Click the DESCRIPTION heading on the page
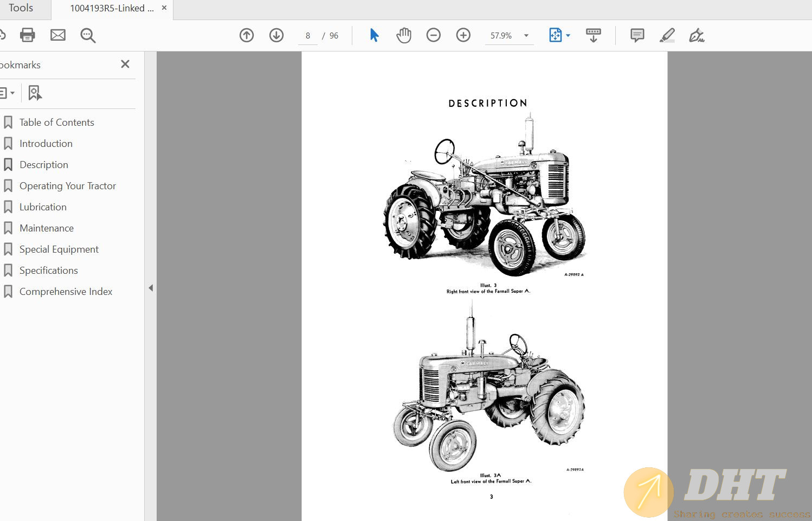The image size is (812, 521). pyautogui.click(x=488, y=103)
